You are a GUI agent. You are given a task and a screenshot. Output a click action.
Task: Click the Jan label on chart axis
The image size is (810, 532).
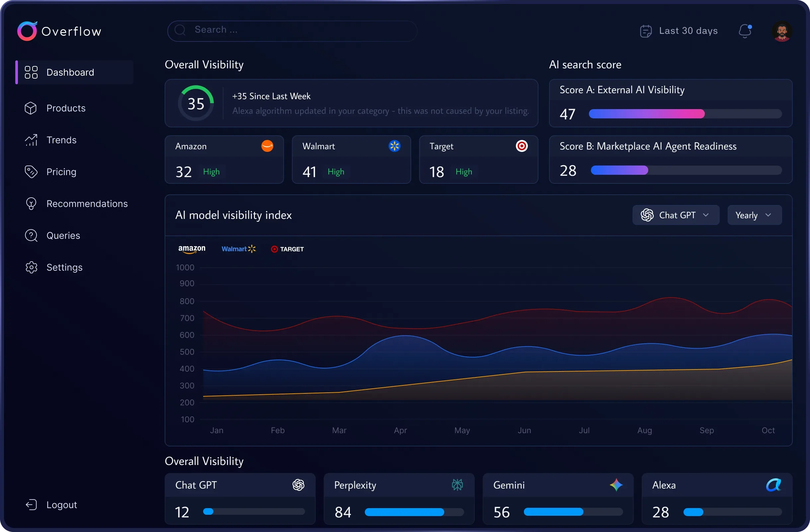(216, 431)
